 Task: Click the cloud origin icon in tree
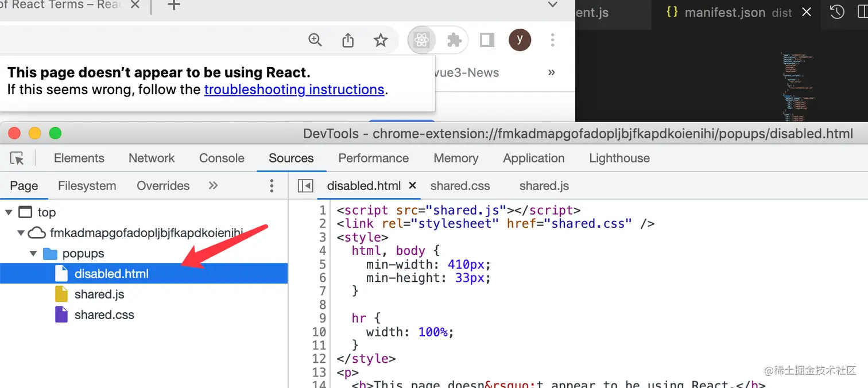[37, 232]
